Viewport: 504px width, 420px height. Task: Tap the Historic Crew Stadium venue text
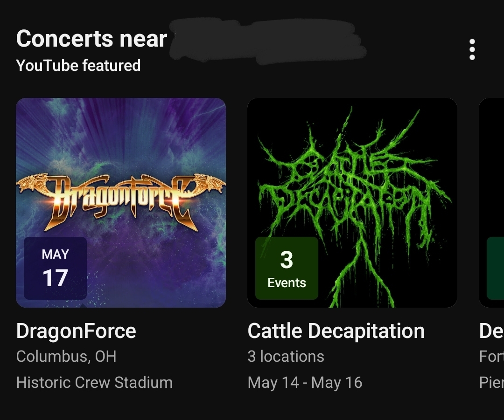[x=94, y=383]
